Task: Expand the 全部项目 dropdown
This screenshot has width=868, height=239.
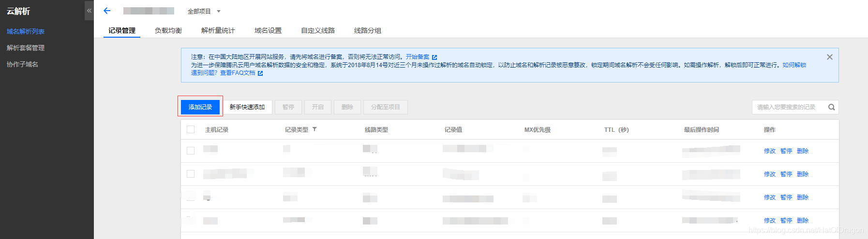Action: (204, 11)
